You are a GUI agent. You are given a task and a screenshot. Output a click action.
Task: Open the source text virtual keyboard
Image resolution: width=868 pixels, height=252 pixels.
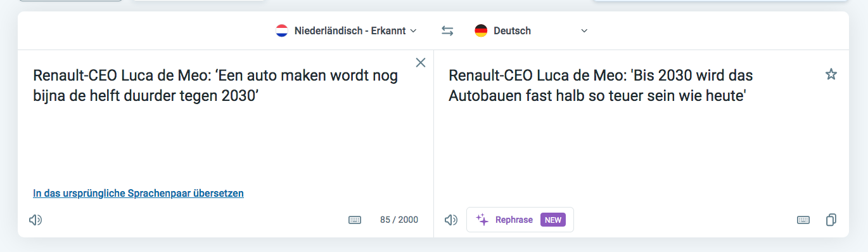click(x=355, y=220)
